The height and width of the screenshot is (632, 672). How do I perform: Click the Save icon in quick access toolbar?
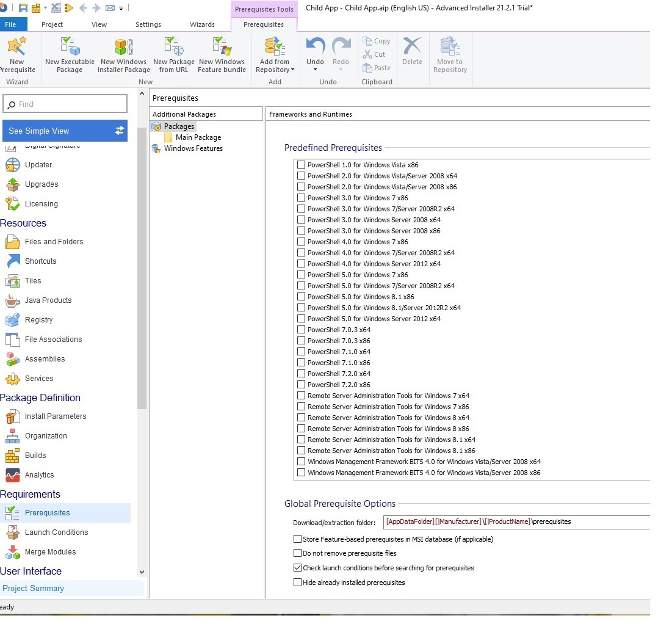(x=23, y=8)
